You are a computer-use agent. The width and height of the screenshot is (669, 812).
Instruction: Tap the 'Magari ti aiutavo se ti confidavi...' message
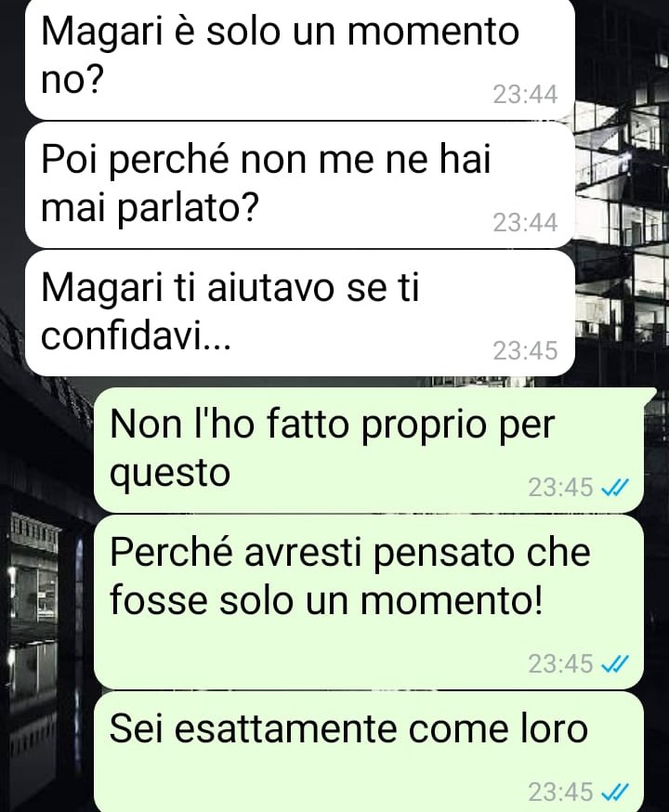coord(300,313)
